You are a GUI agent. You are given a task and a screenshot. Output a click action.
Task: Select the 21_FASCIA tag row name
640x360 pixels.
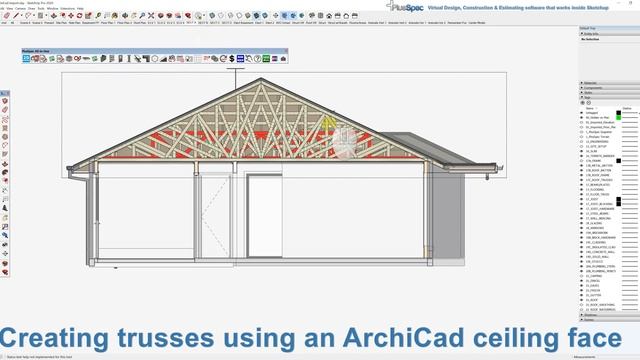(x=592, y=290)
